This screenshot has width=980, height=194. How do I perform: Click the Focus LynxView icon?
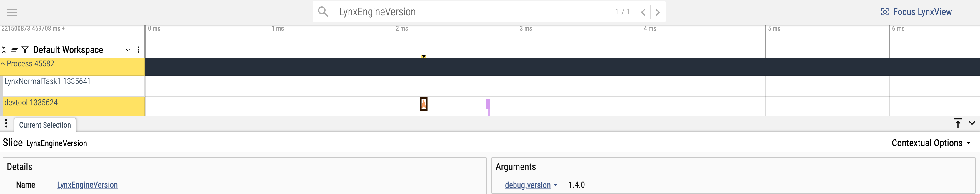[885, 12]
